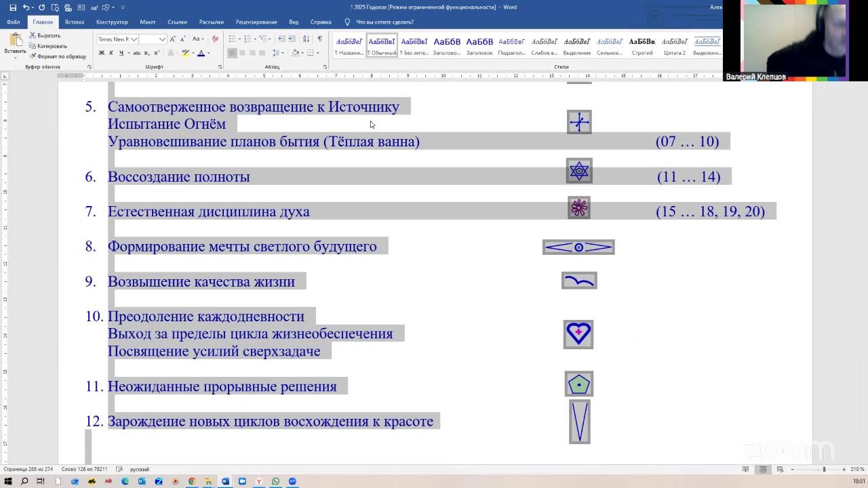Click the Windows Start button
The image size is (868, 488).
point(8,481)
